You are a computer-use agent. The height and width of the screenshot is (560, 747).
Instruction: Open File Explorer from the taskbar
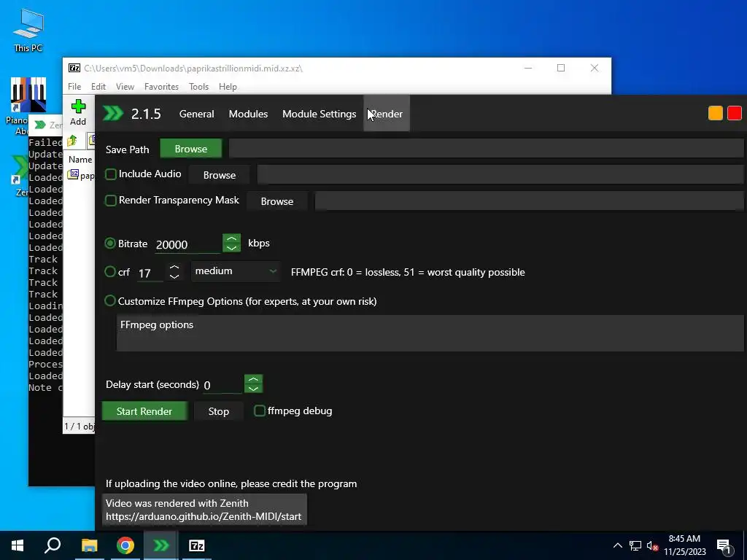pos(89,545)
